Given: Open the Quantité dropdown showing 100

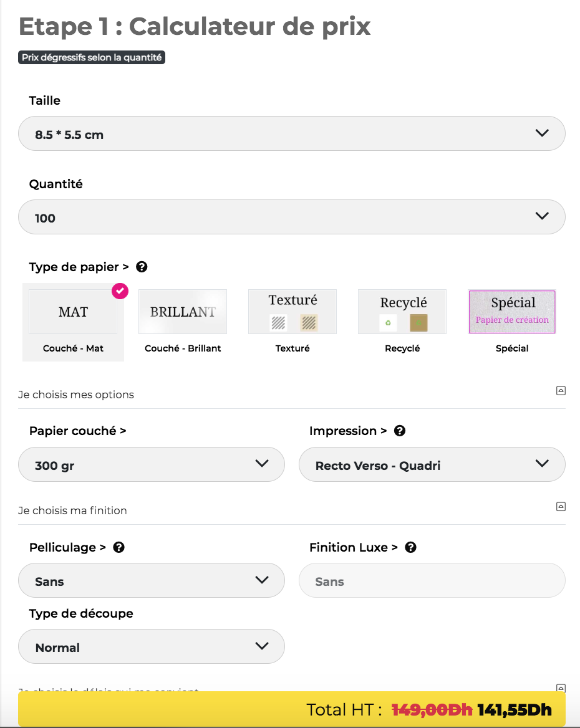Looking at the screenshot, I should (x=291, y=217).
